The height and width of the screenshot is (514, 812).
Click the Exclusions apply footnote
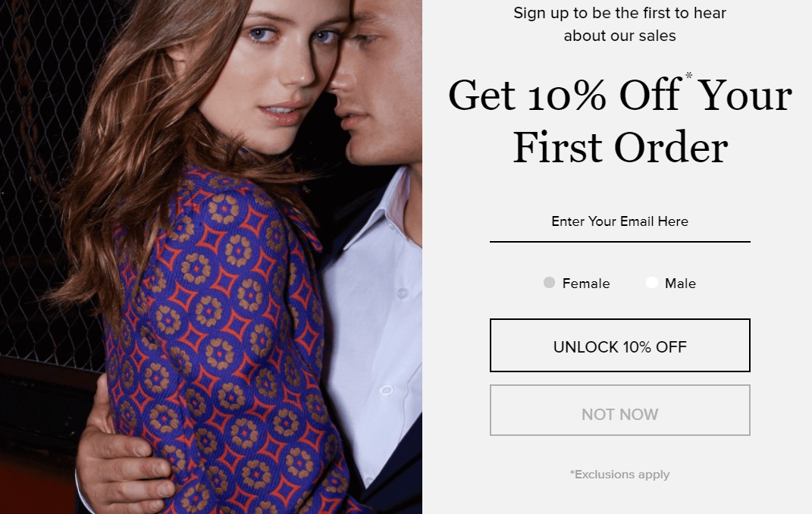click(x=620, y=475)
